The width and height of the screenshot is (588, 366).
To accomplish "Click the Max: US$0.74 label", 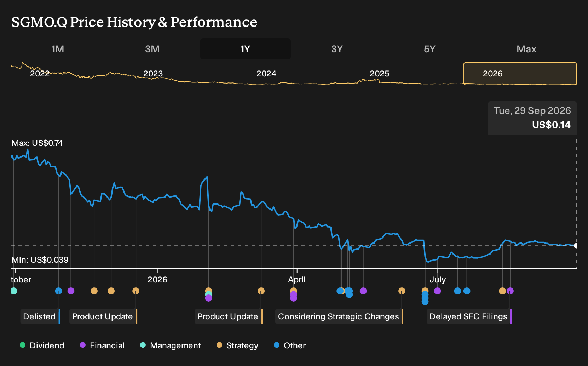I will [37, 143].
